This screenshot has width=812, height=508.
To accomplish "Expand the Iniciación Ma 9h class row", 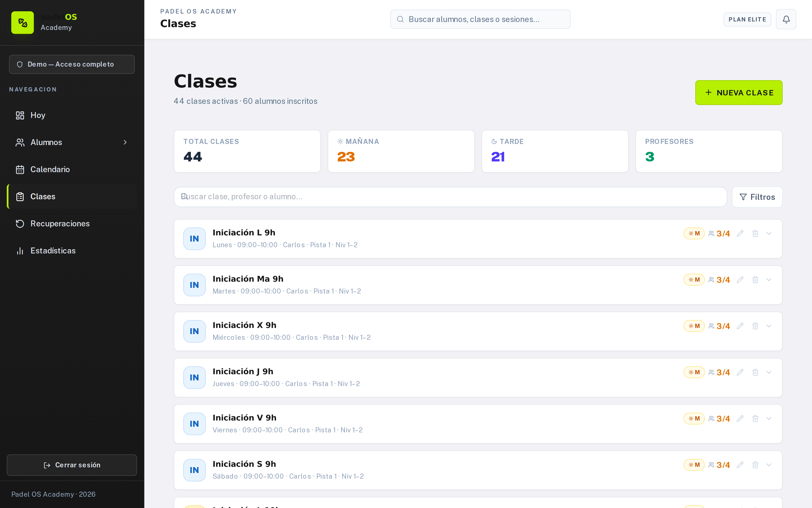I will pos(769,280).
